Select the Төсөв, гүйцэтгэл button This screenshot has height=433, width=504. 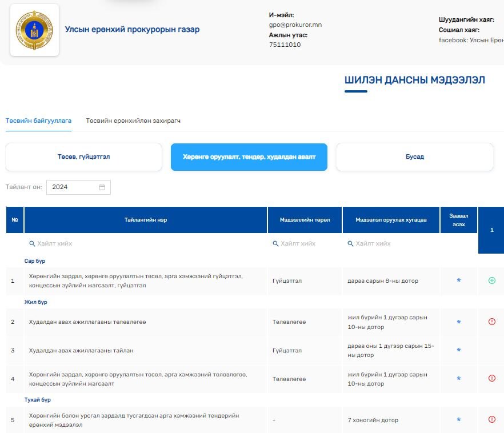(83, 157)
